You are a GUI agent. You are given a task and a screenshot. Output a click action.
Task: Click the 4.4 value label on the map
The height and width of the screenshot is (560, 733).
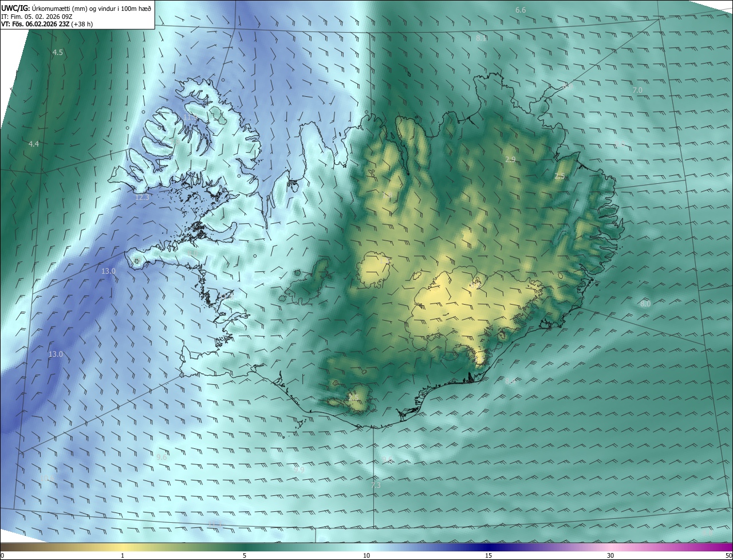coord(34,144)
